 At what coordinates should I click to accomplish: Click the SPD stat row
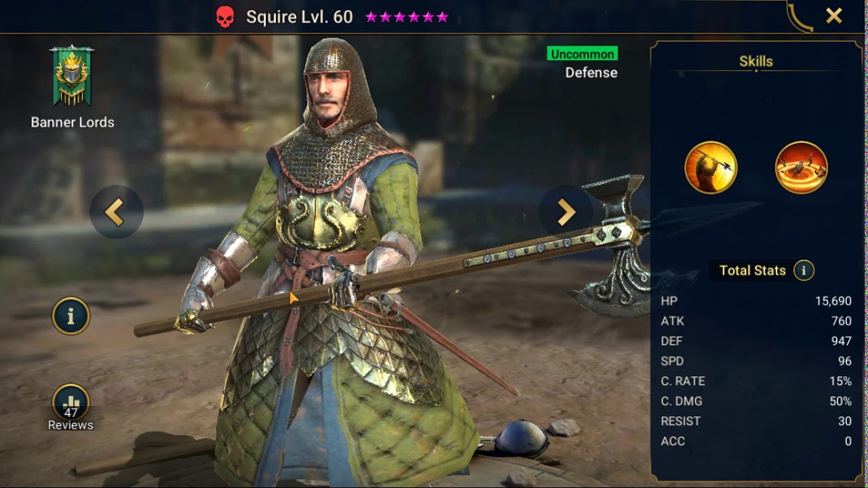[756, 361]
